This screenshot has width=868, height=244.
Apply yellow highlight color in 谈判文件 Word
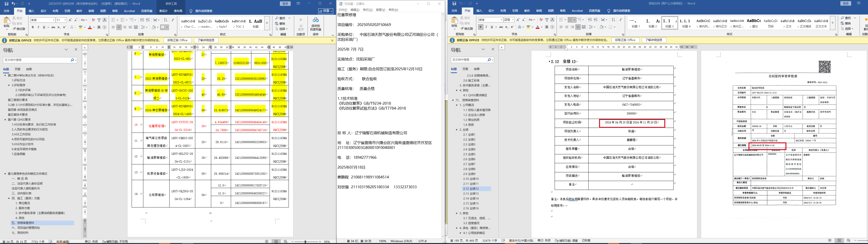80,27
